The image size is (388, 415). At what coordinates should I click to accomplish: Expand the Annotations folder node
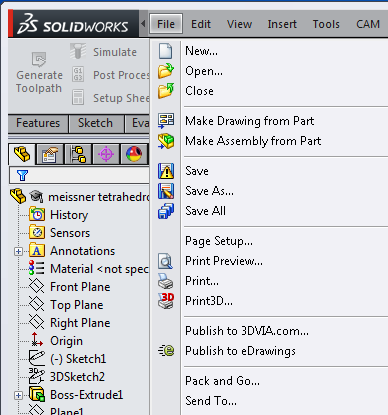coord(19,251)
